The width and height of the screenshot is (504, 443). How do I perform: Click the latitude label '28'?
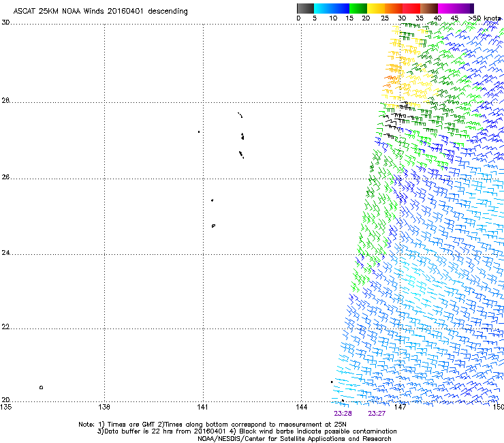(5, 100)
